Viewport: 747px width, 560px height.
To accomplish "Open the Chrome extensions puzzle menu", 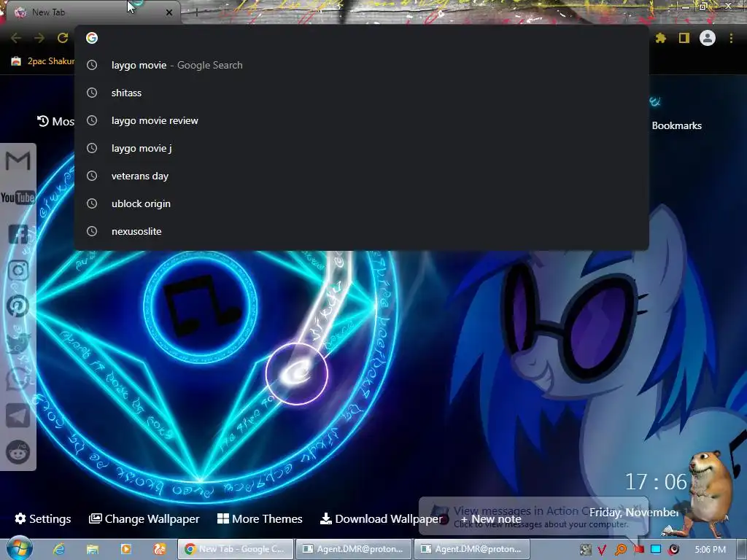I will (660, 38).
